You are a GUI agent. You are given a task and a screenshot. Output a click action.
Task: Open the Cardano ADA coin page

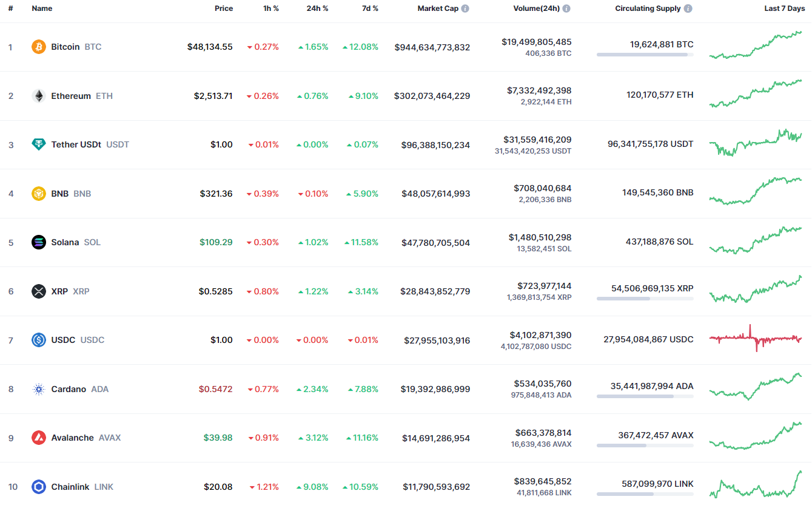click(69, 389)
